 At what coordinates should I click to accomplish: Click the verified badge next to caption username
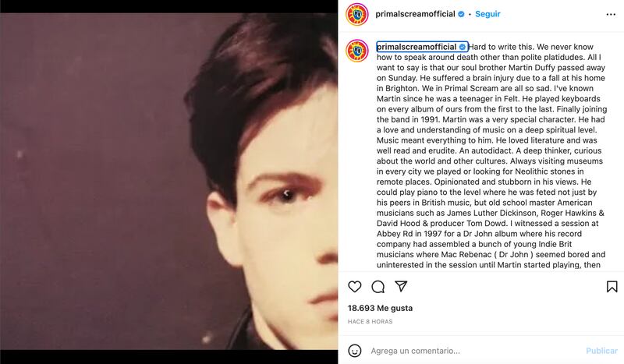coord(463,47)
